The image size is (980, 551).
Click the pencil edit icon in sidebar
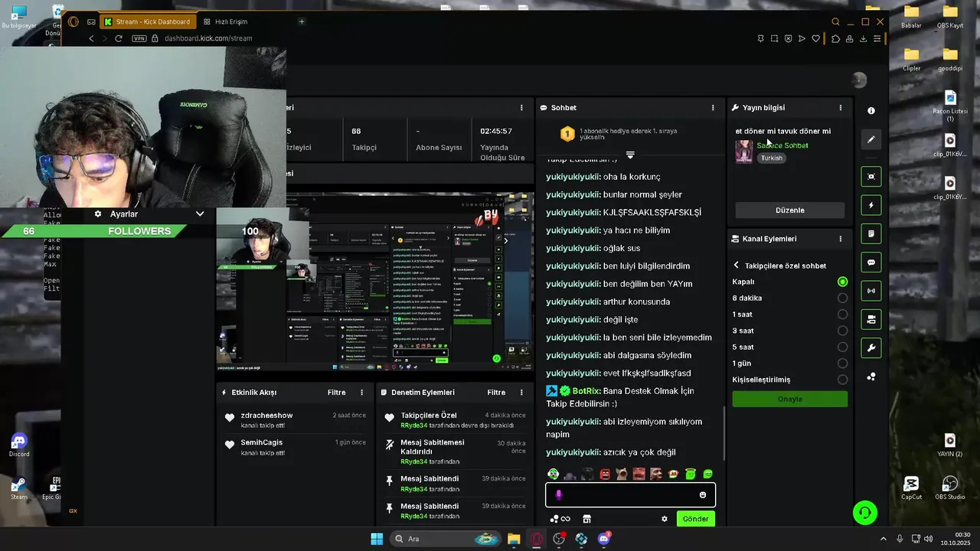tap(871, 140)
